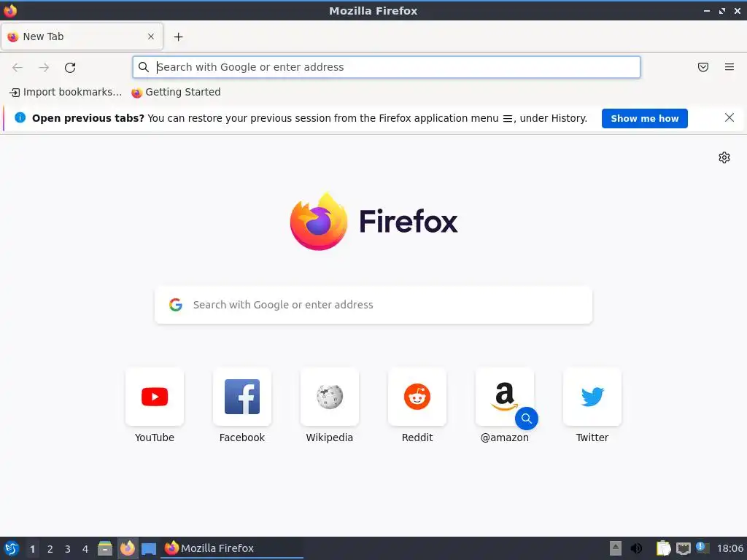The image size is (747, 560).
Task: Click the network monitor tray icon
Action: [683, 548]
